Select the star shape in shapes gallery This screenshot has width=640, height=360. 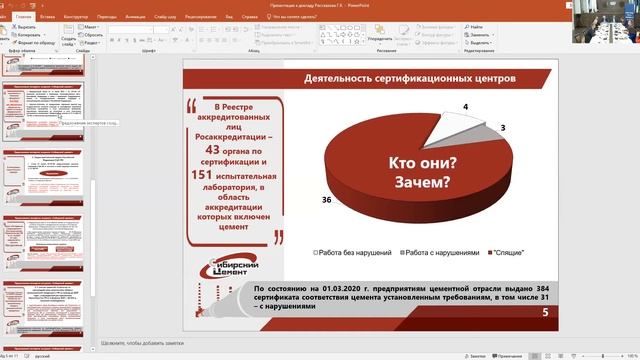coord(357,42)
